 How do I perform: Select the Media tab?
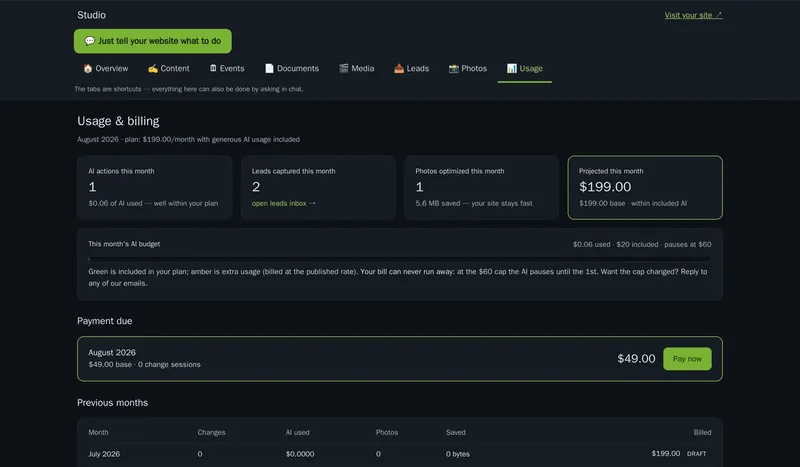tap(357, 68)
